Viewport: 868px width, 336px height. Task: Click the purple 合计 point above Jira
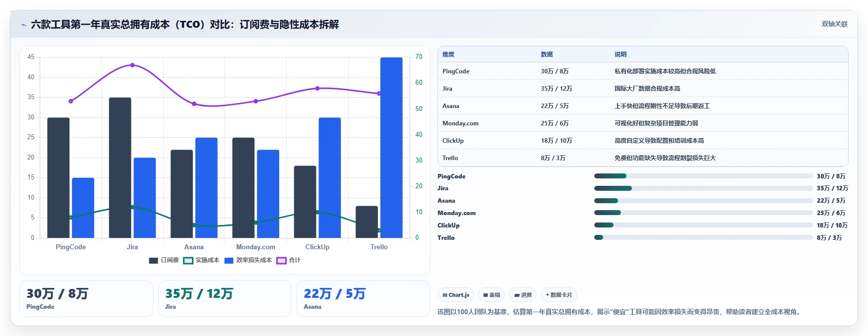(132, 65)
